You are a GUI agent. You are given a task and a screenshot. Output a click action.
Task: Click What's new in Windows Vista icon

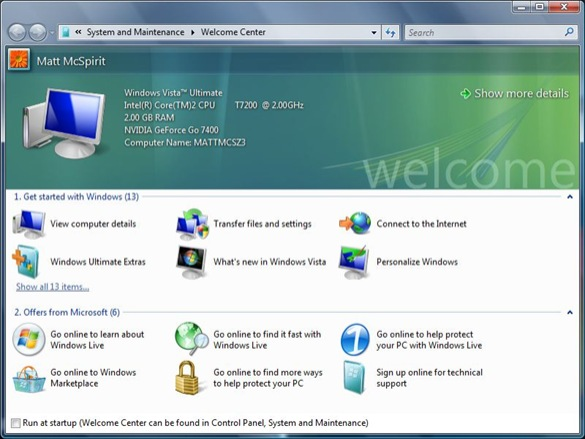tap(191, 262)
